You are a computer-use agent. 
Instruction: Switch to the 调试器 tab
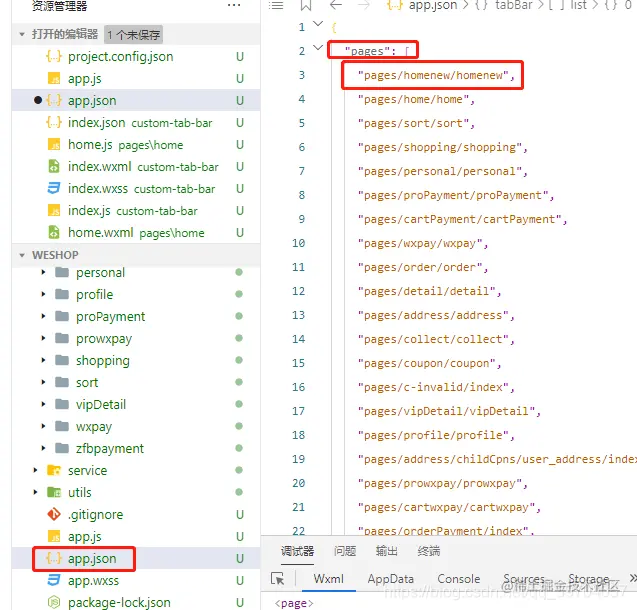[297, 551]
